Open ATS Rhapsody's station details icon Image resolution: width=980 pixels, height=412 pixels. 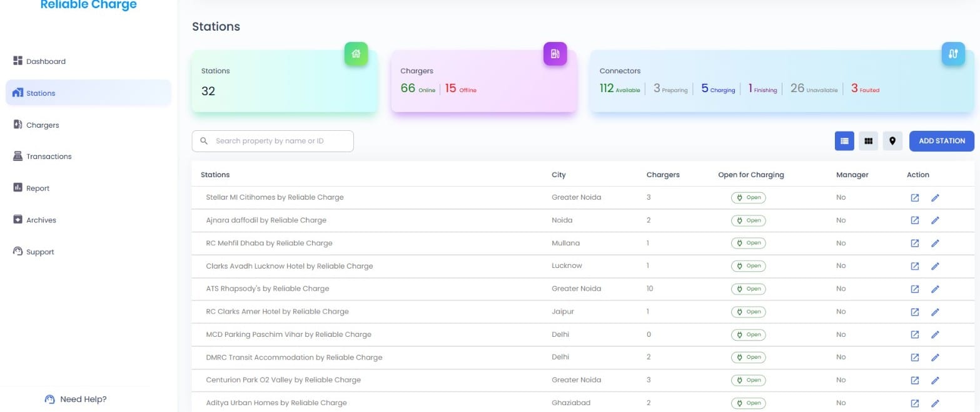pos(915,289)
